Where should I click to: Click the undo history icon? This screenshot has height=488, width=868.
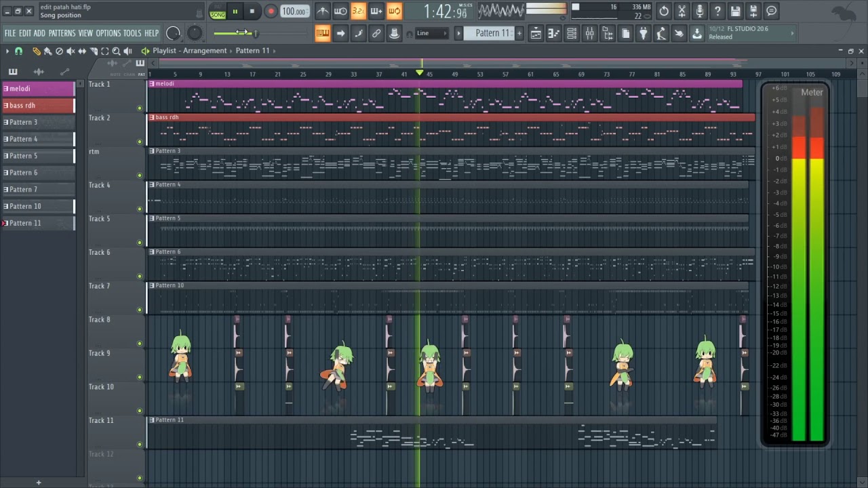(664, 11)
